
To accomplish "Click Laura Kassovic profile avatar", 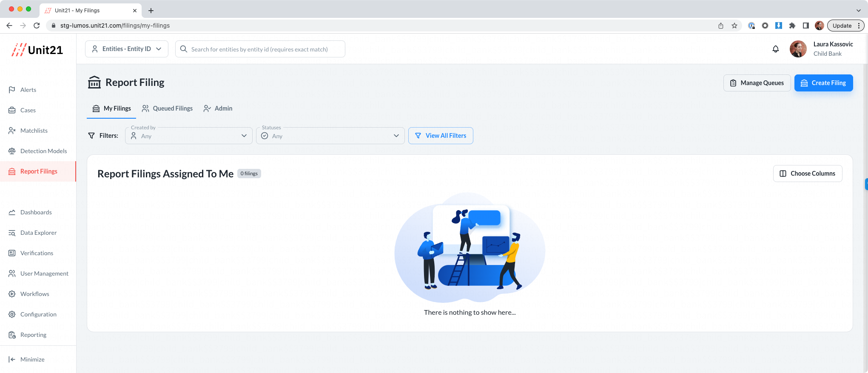I will [x=798, y=49].
